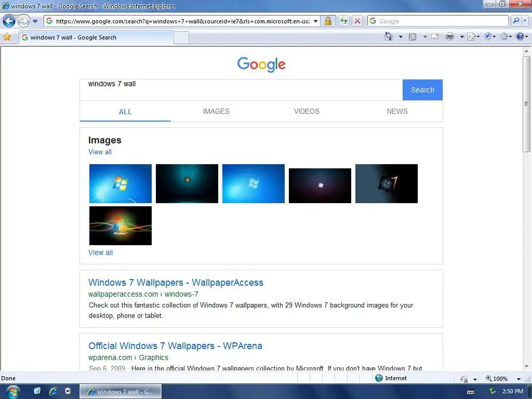Click the Google logo

(x=261, y=64)
